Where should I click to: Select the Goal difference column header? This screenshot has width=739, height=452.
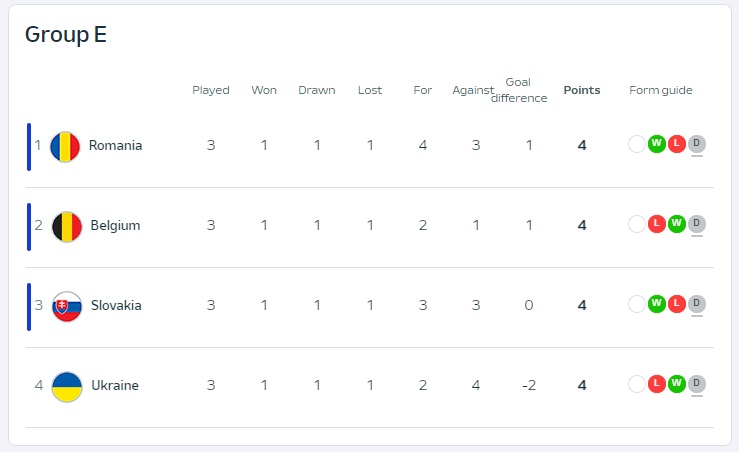coord(518,90)
